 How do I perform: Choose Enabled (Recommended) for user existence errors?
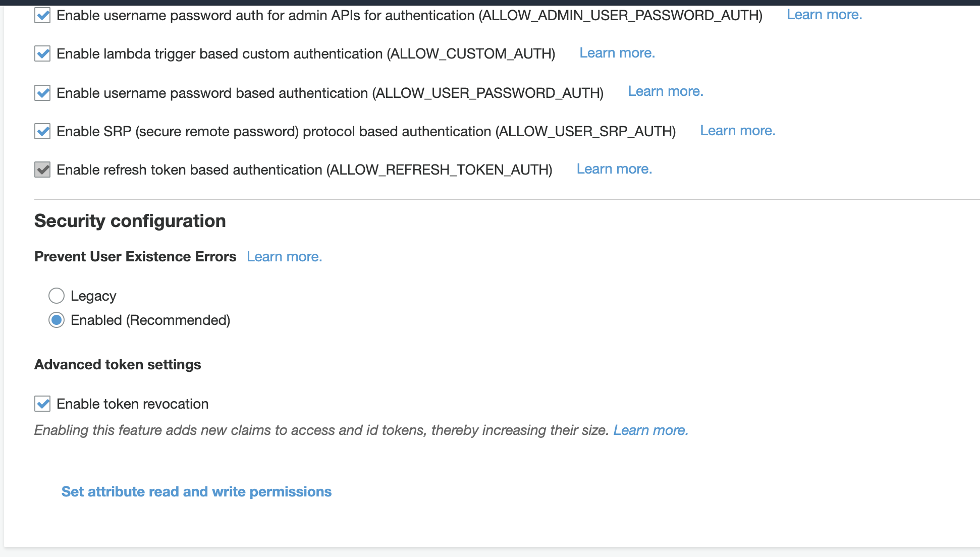[x=56, y=320]
